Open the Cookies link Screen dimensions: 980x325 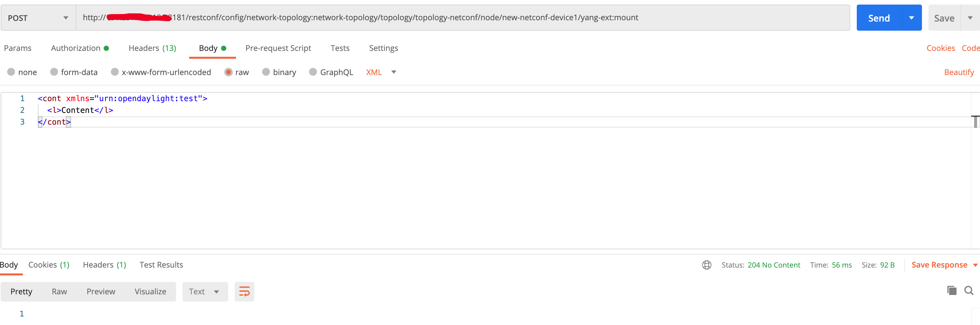(x=941, y=48)
